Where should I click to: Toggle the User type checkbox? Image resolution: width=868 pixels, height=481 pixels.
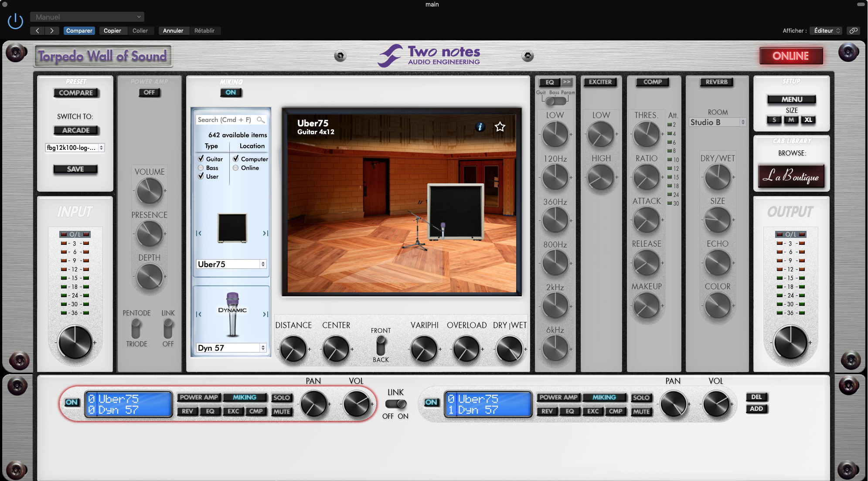pyautogui.click(x=201, y=176)
